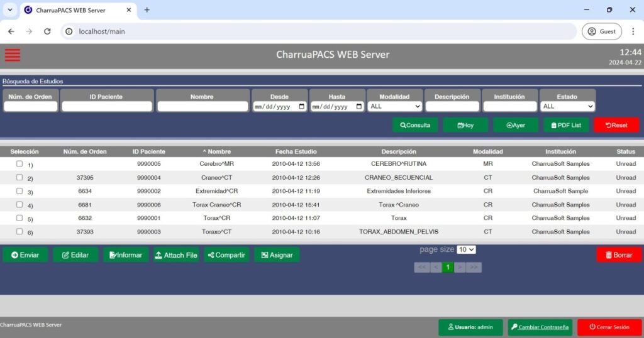644x338 pixels.
Task: Open the Estado filter dropdown
Action: tap(567, 107)
